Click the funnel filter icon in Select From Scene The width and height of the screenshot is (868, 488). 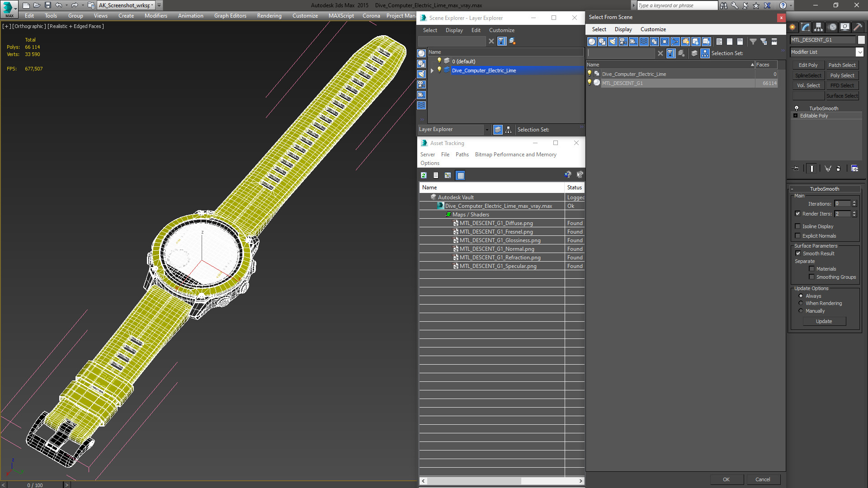(x=753, y=42)
